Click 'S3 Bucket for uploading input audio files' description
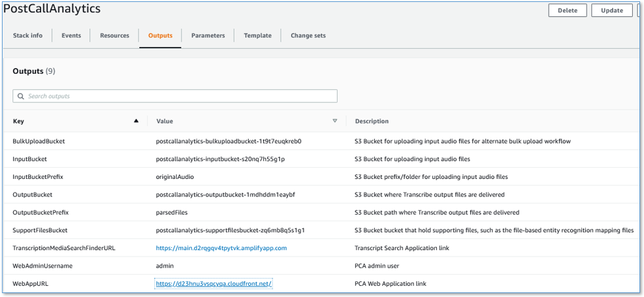644x297 pixels. [412, 159]
